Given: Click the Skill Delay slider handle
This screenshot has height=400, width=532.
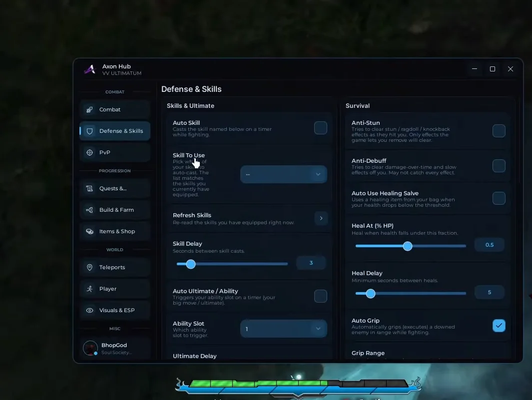Looking at the screenshot, I should [x=191, y=264].
